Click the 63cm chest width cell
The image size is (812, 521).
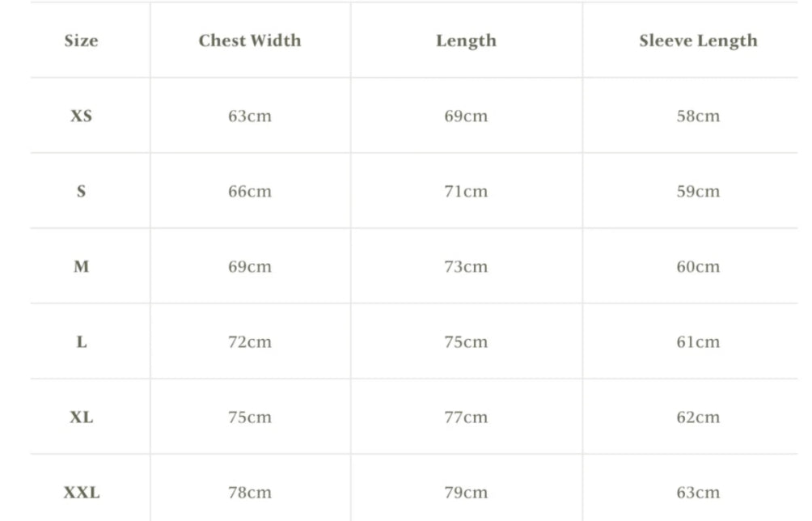[x=249, y=116]
